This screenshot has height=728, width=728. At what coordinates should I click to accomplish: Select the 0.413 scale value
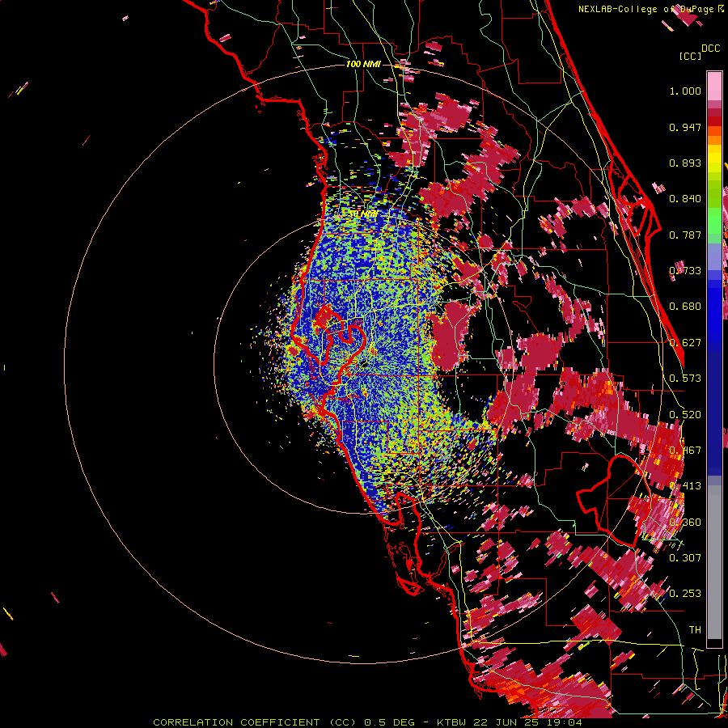(x=685, y=486)
